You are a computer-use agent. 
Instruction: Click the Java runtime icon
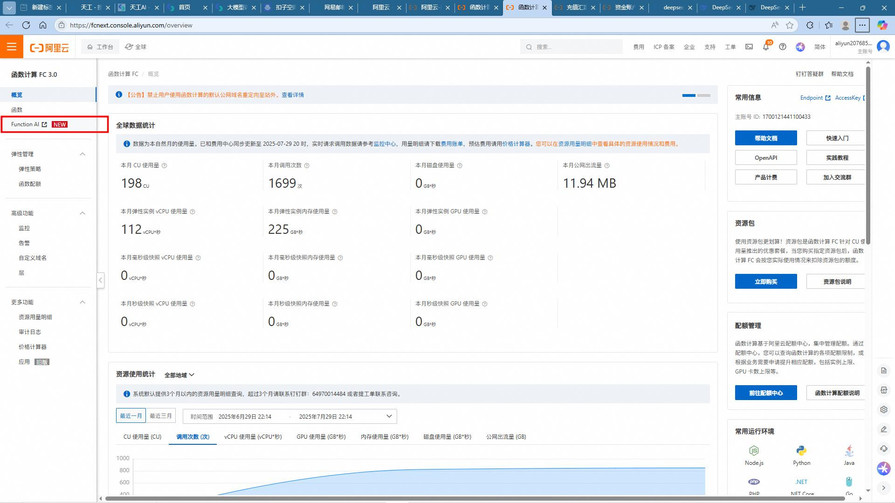pyautogui.click(x=849, y=450)
